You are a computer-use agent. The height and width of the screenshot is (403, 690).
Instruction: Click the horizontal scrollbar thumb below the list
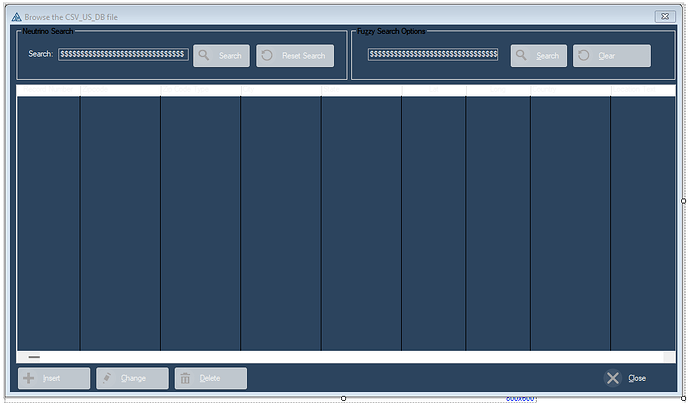click(x=34, y=357)
